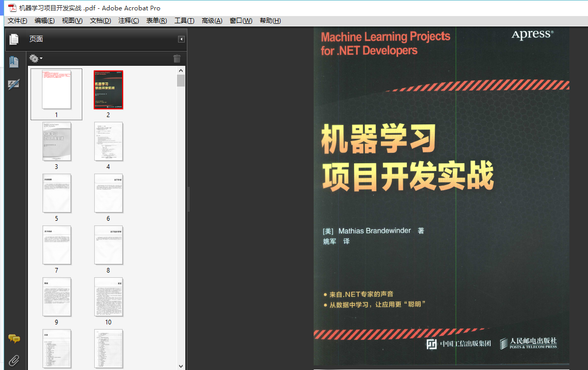Click the page number label 10
Screen dimensions: 588x370
click(x=108, y=322)
